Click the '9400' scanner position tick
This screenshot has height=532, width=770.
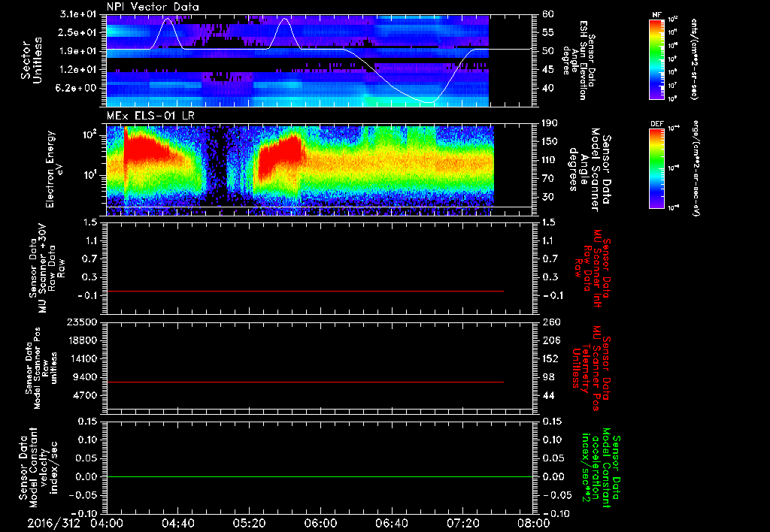pos(84,377)
